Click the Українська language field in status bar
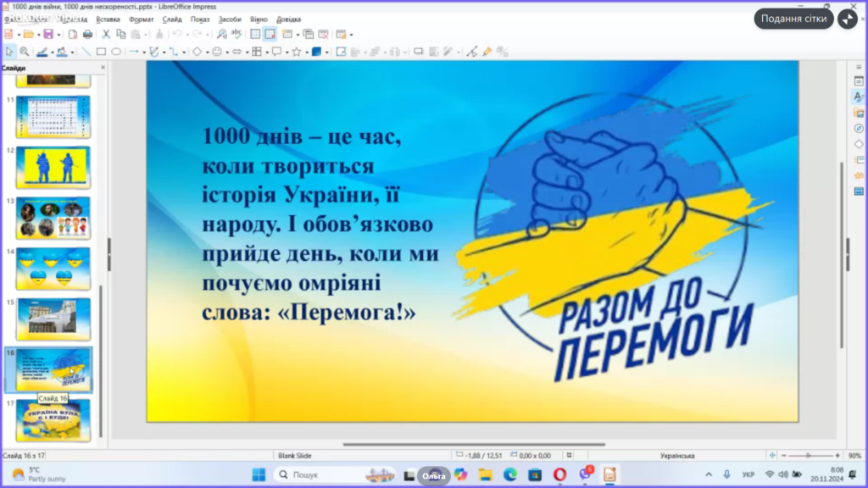 676,455
